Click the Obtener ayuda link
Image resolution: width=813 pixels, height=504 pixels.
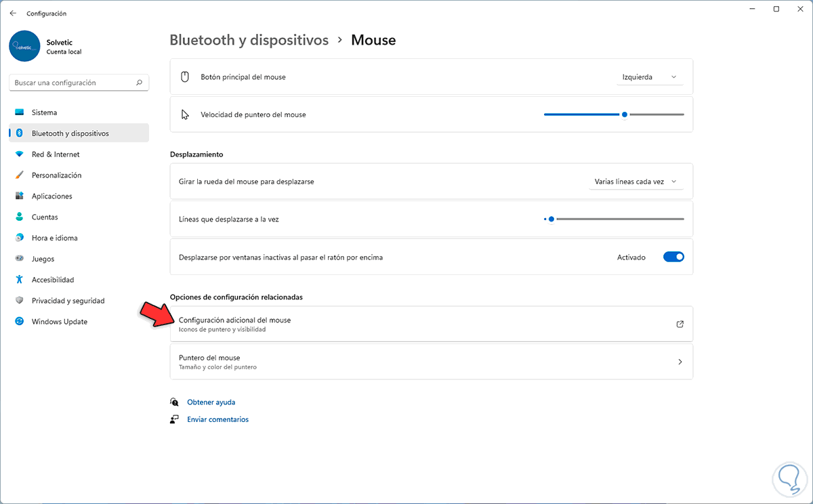point(211,402)
